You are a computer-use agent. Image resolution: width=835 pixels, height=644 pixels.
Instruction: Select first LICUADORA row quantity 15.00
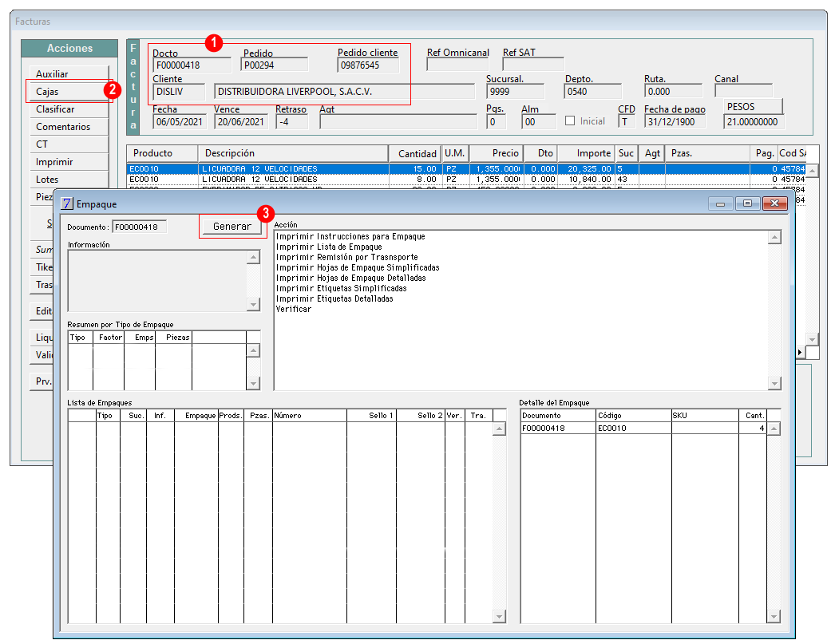[415, 168]
